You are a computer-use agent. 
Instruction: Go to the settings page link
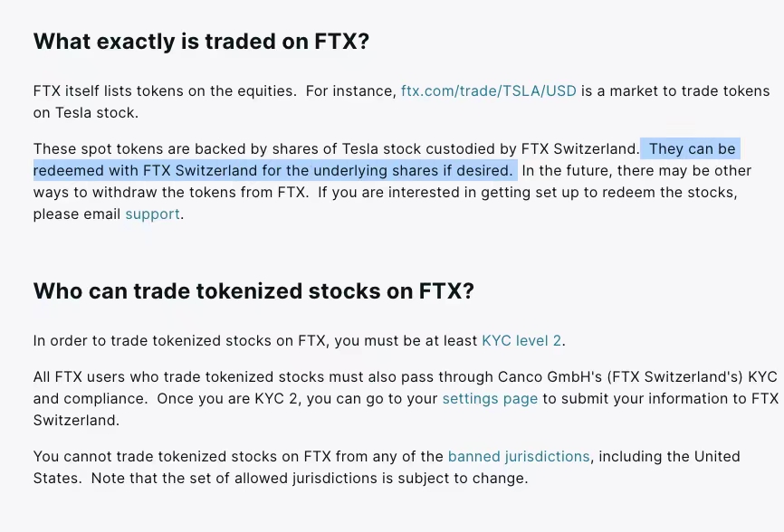click(490, 399)
